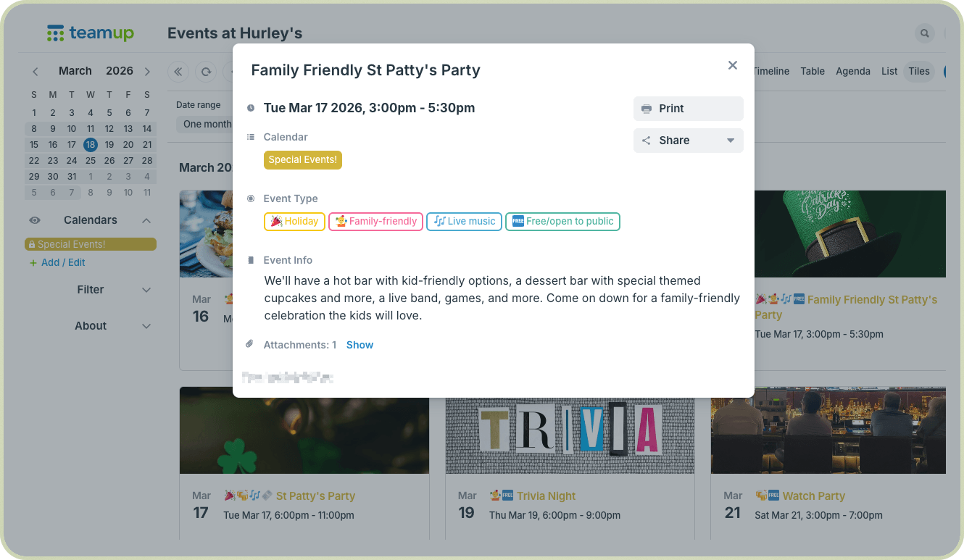Select the Tiles view tab

(x=919, y=71)
